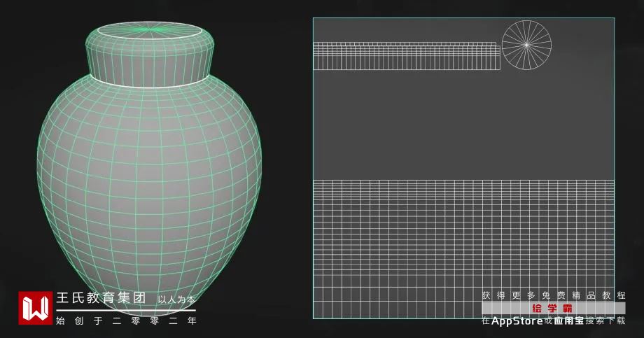Select the large UV grid shell of the jar body
Image resolution: width=644 pixels, height=338 pixels.
(463, 249)
